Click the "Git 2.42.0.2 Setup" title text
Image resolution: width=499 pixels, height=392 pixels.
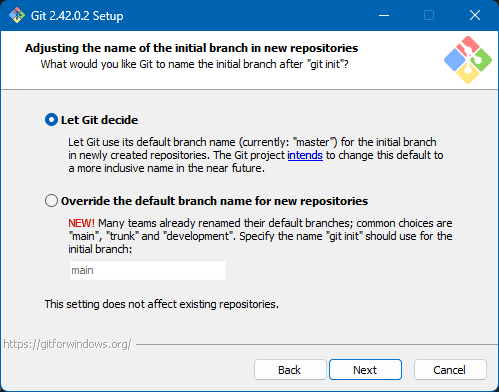tap(77, 16)
